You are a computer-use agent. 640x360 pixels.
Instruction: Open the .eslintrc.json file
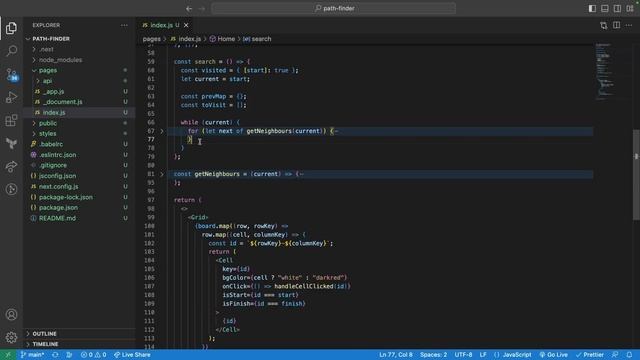pyautogui.click(x=58, y=155)
